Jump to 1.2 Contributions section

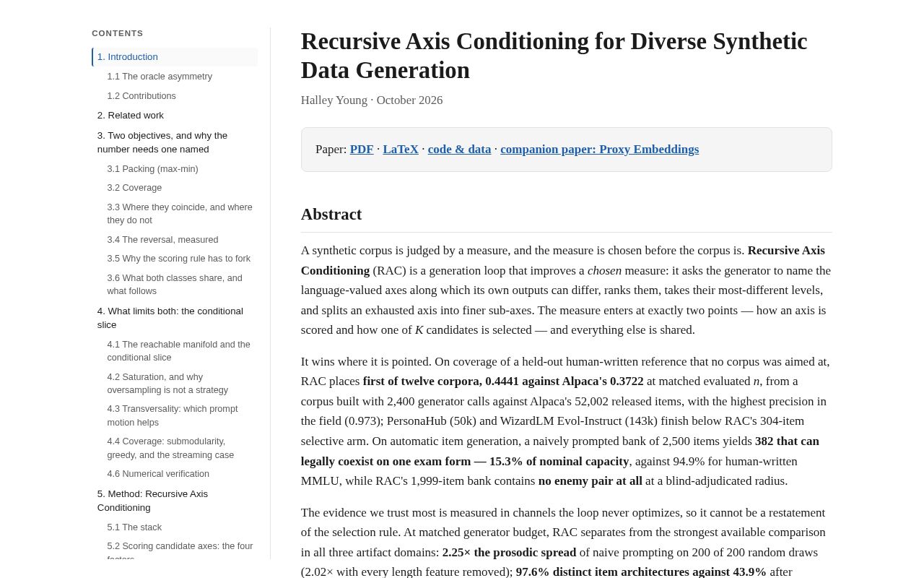click(141, 96)
